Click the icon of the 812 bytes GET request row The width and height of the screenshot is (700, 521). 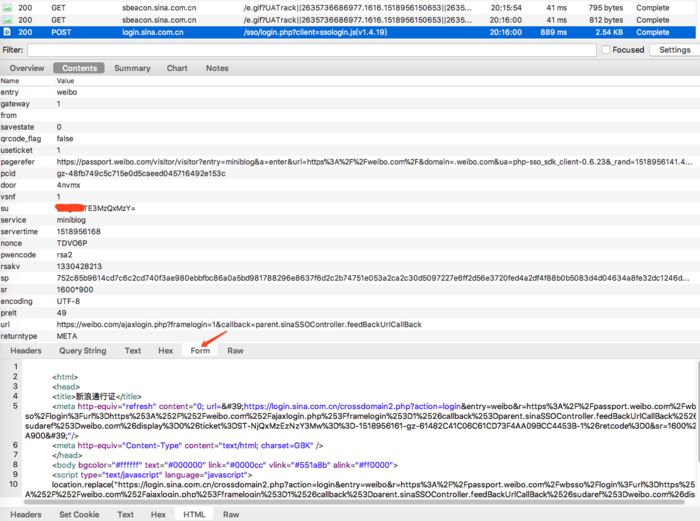(7, 20)
